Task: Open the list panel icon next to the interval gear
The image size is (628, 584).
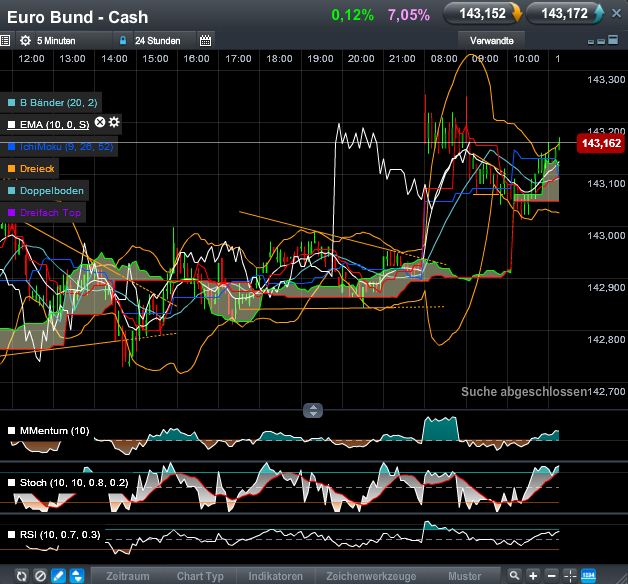Action: coord(5,40)
